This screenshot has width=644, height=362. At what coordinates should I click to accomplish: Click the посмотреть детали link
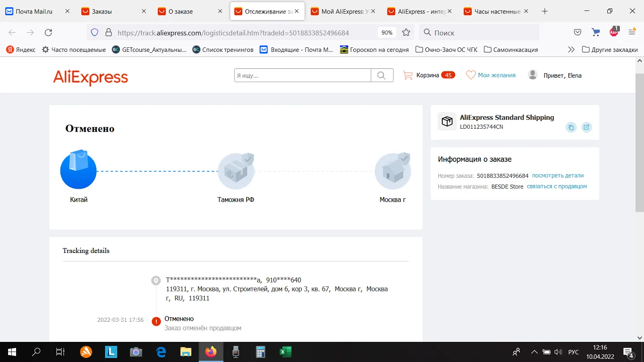click(558, 176)
